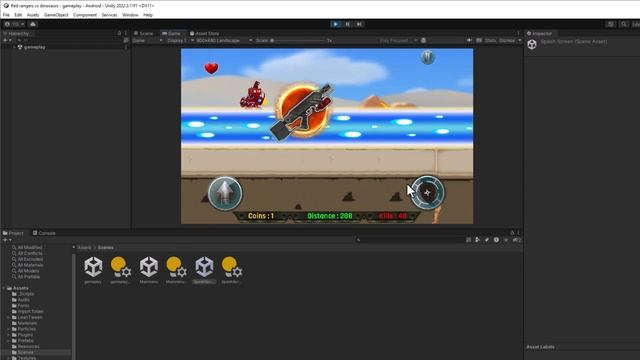Viewport: 640px width, 360px height.
Task: Open the Services menu
Action: tap(109, 15)
